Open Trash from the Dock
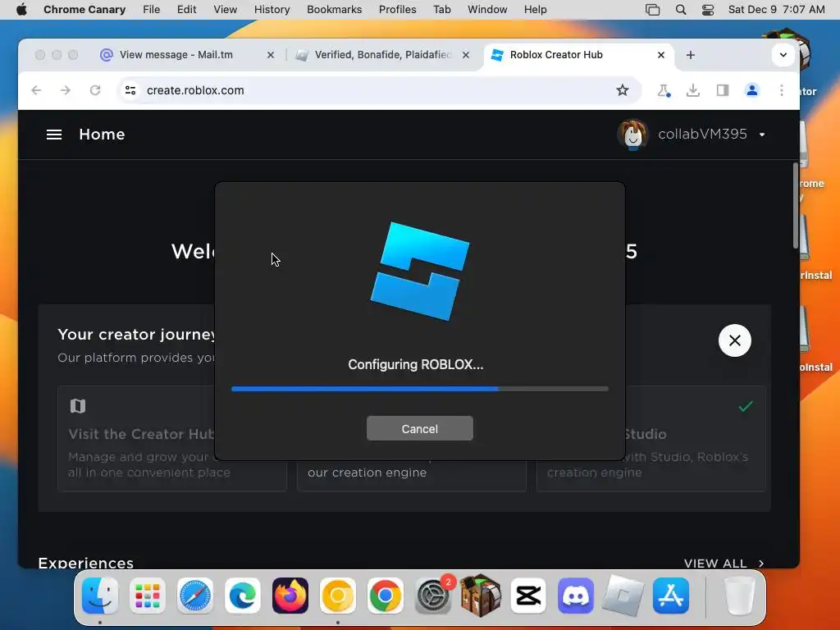Image resolution: width=840 pixels, height=630 pixels. 739,596
